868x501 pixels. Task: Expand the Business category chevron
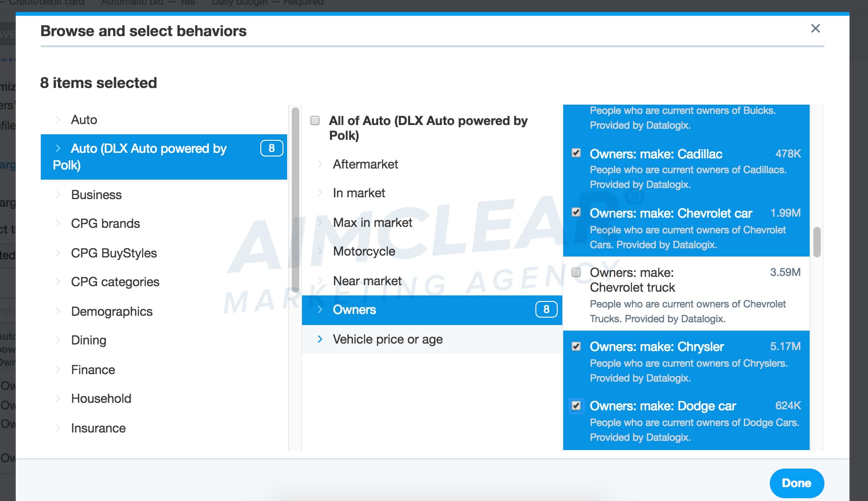(x=58, y=195)
